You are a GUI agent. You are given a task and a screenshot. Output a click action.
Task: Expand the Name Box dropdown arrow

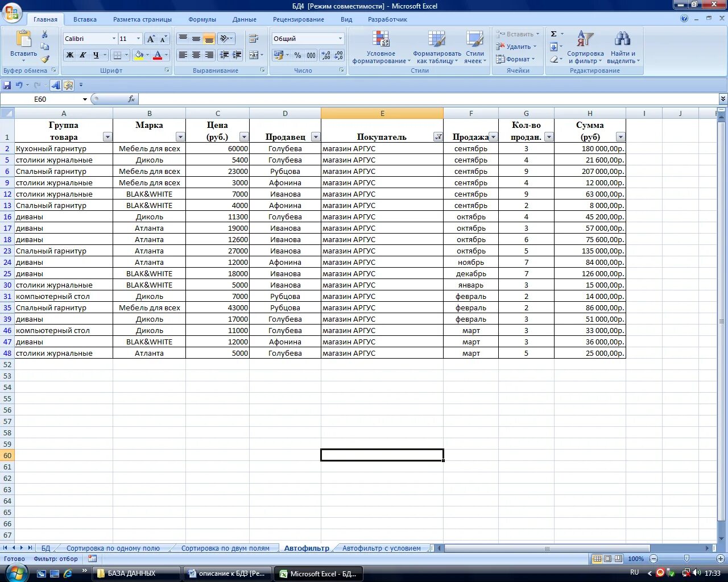point(85,99)
